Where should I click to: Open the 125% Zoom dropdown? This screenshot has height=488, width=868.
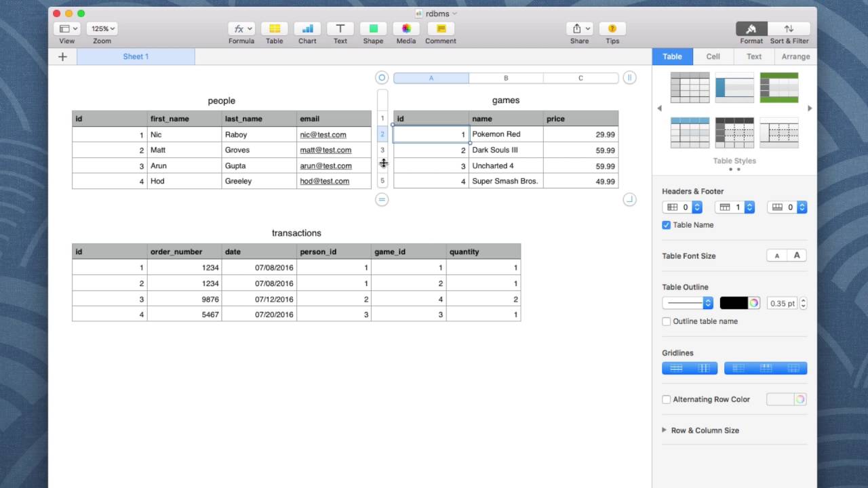102,28
